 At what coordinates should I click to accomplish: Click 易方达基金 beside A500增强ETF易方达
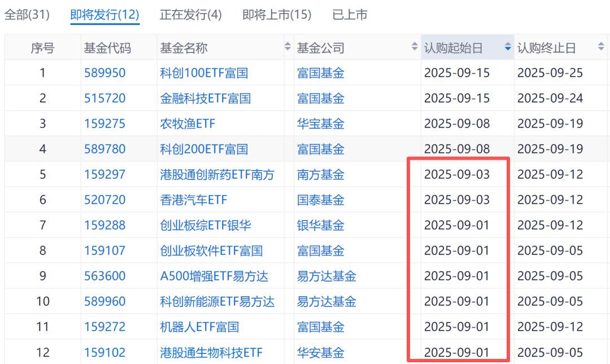pos(326,276)
